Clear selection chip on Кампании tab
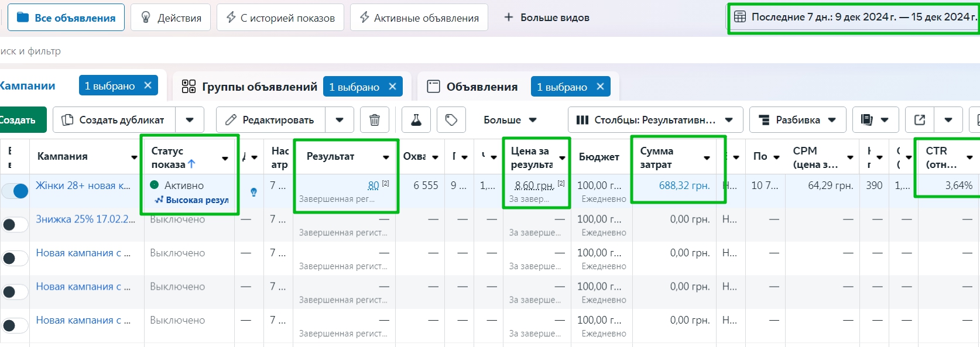This screenshot has width=980, height=347. [x=148, y=85]
